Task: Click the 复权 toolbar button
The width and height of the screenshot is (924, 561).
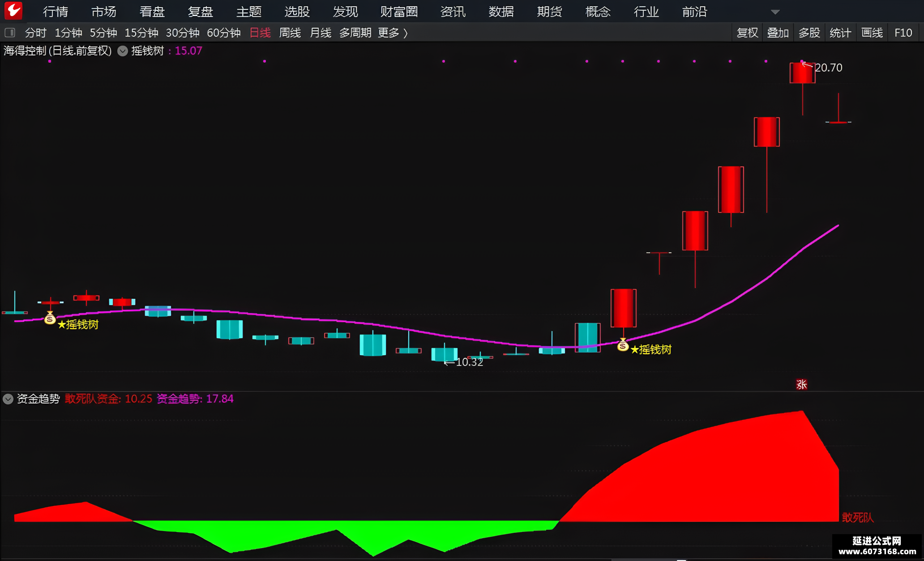Action: [747, 33]
